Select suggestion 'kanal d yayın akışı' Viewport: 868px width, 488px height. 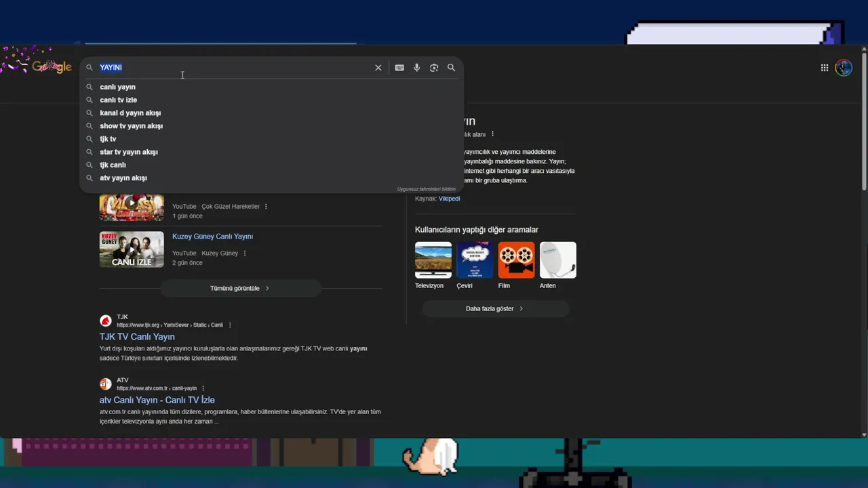point(130,113)
